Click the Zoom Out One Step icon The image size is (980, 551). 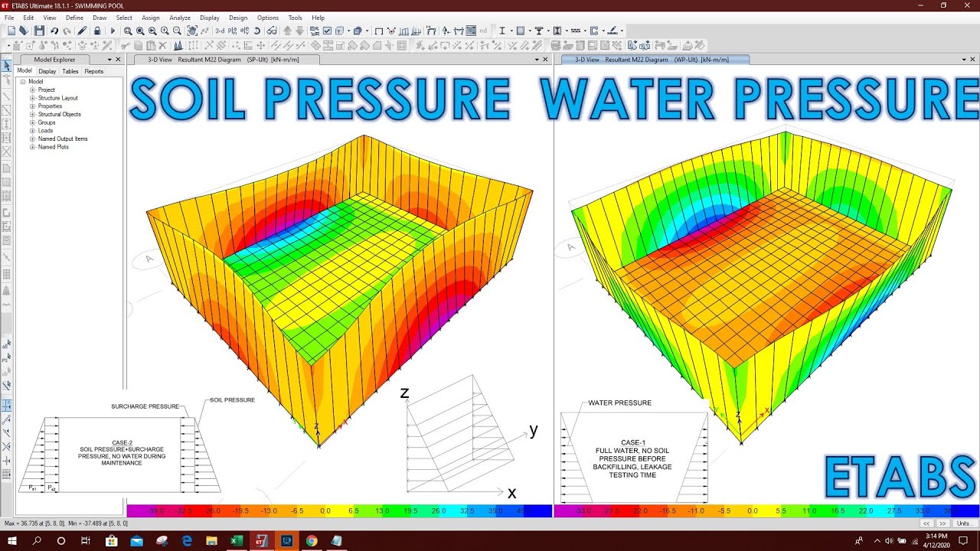[x=177, y=31]
